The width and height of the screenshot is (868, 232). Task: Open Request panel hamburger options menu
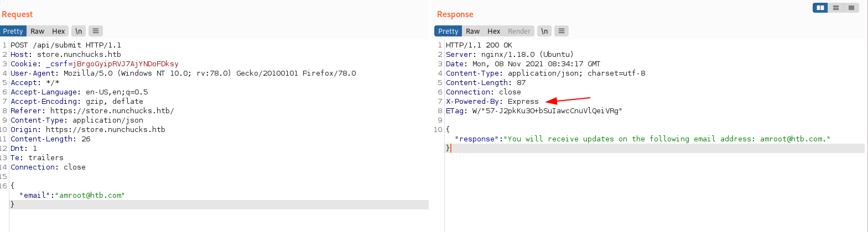[96, 31]
